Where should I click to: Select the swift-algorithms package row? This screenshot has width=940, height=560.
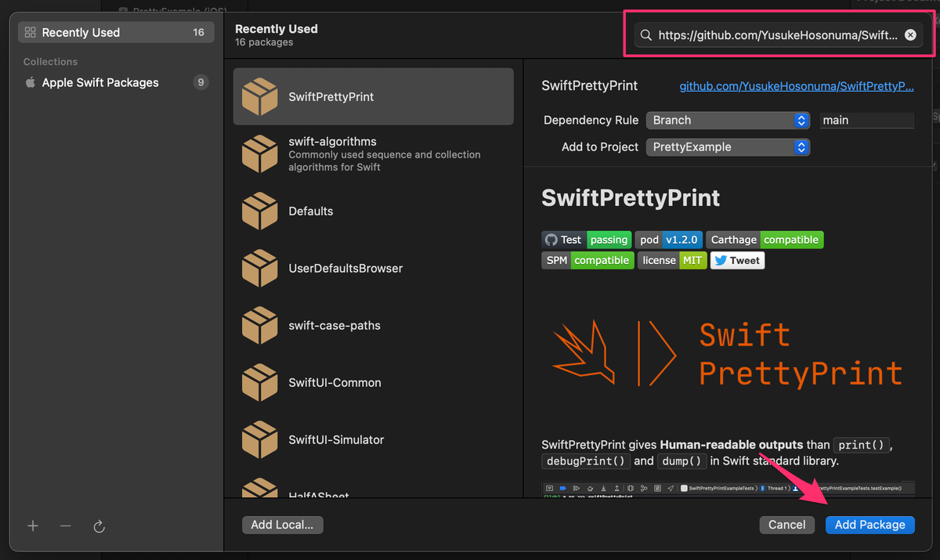pos(374,154)
